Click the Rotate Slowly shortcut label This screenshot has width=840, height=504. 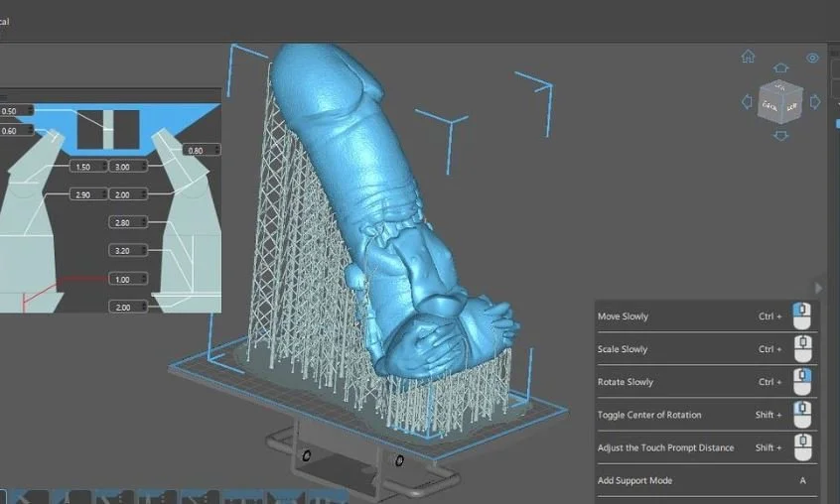coord(626,382)
